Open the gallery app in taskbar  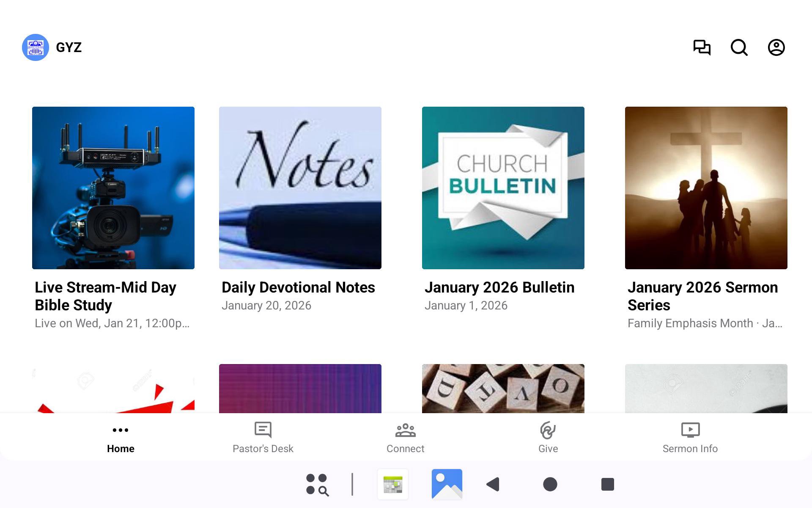pyautogui.click(x=447, y=484)
